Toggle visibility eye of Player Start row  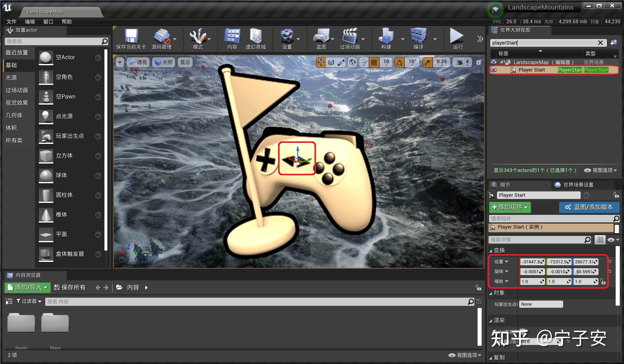tap(493, 70)
